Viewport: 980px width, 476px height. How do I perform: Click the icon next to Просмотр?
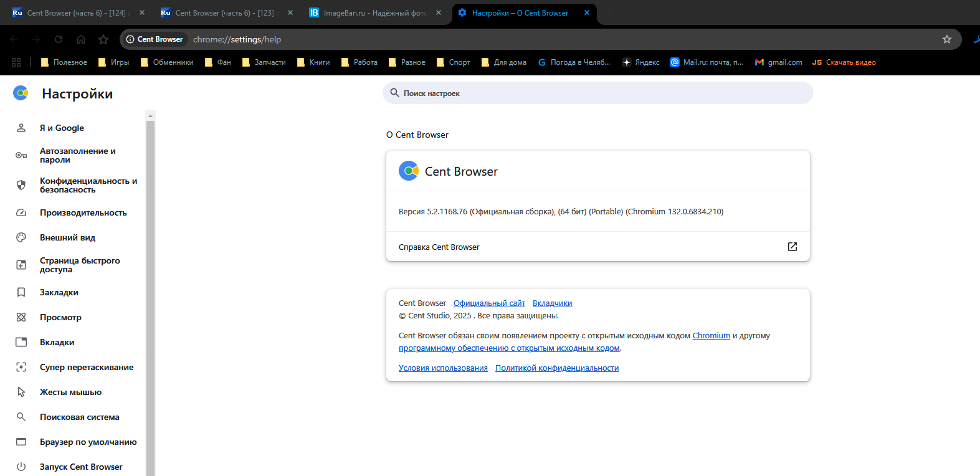coord(21,317)
